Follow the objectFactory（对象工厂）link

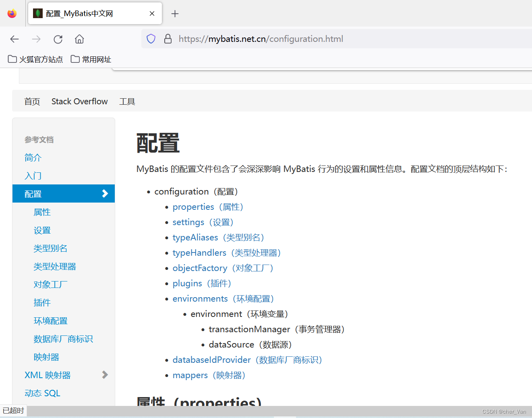(x=223, y=268)
